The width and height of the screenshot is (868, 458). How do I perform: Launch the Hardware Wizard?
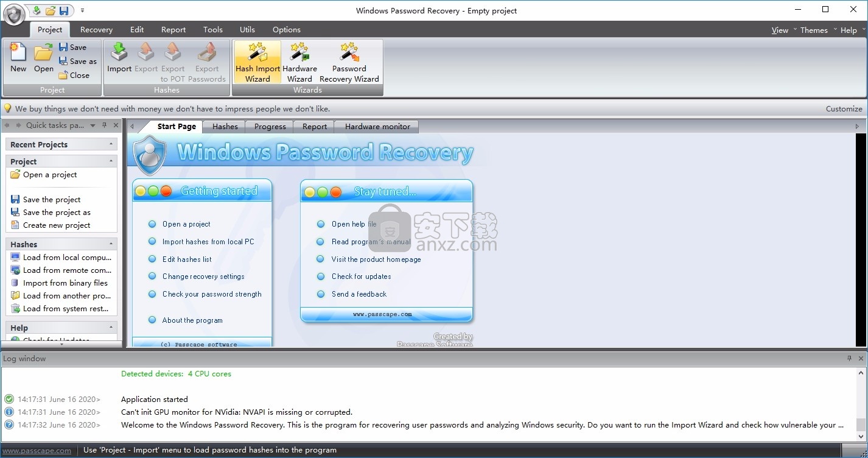point(299,62)
